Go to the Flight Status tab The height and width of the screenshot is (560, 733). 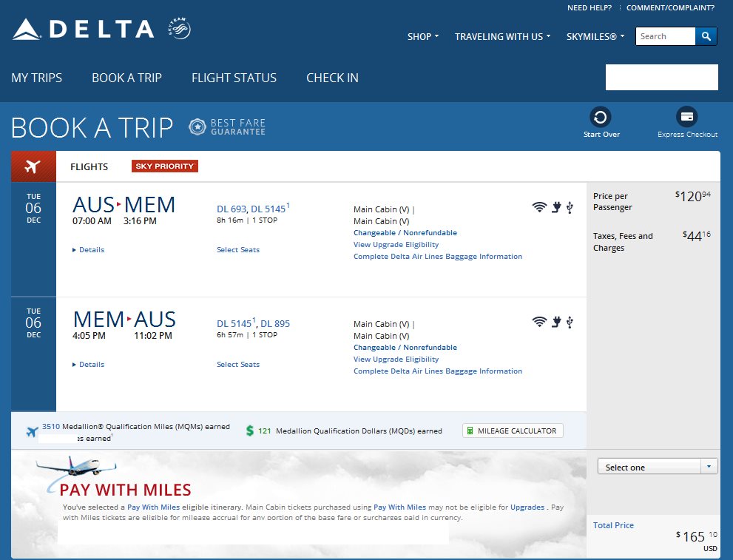(234, 78)
